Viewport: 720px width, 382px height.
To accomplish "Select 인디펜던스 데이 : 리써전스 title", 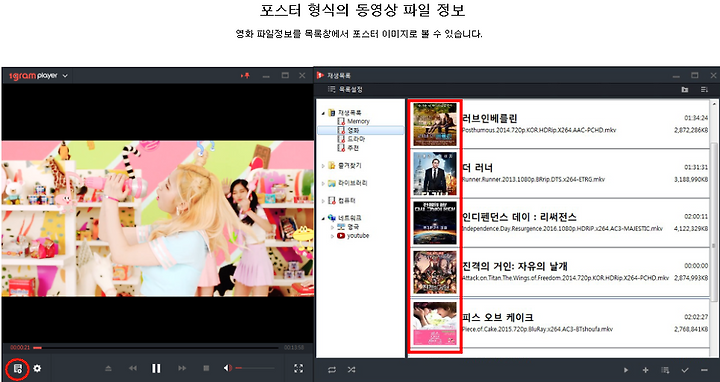I will 519,217.
